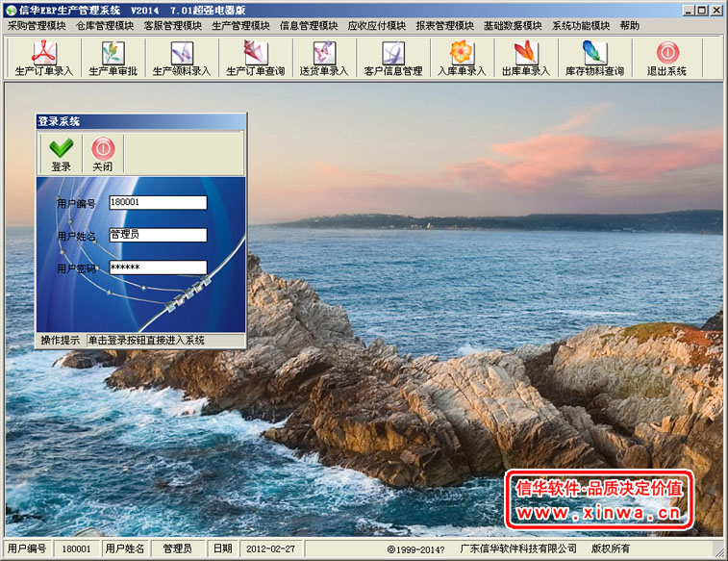The height and width of the screenshot is (561, 728).
Task: Open the 系统功能模块 menu
Action: pyautogui.click(x=581, y=26)
